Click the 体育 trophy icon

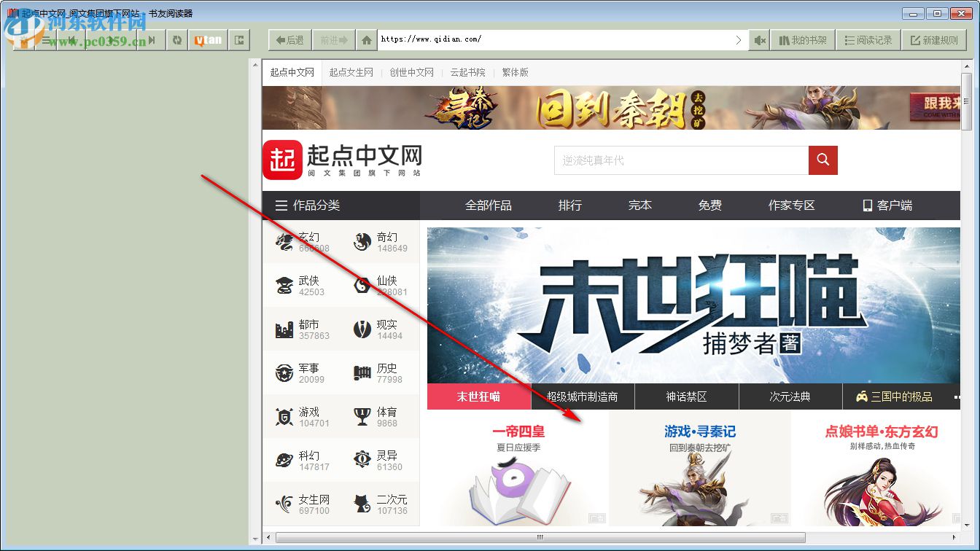[x=362, y=416]
